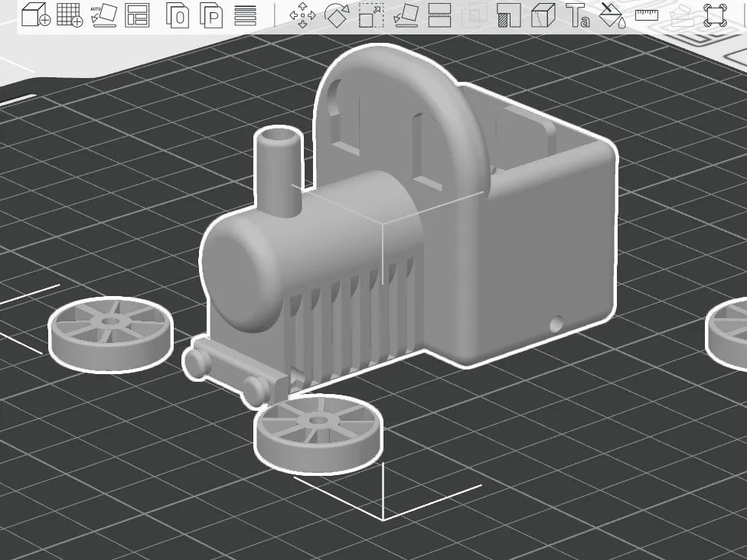
Task: Select the wheel in front of the bumper
Action: pos(318,433)
